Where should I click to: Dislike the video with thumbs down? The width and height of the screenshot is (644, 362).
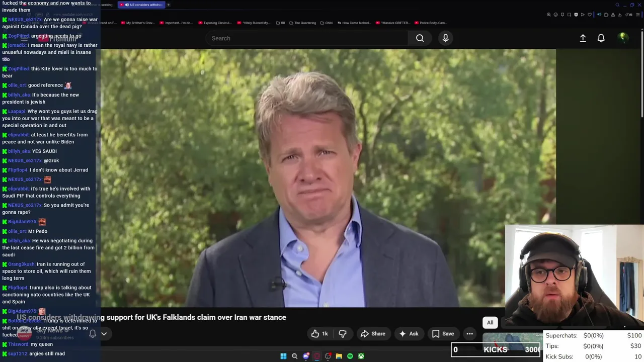click(x=343, y=334)
